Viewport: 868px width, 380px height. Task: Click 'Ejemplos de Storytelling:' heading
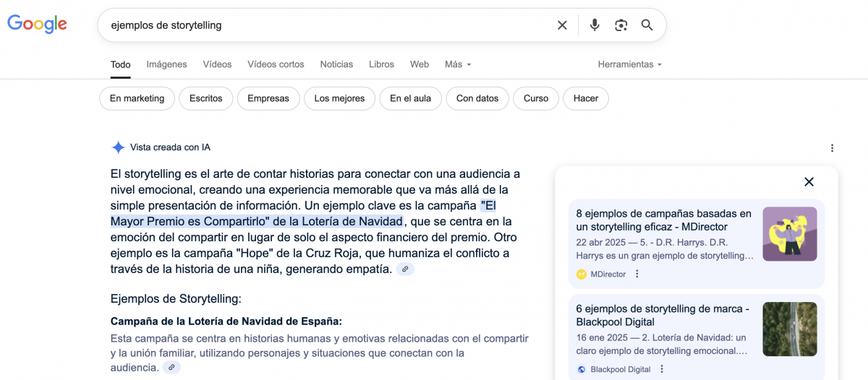(x=176, y=298)
